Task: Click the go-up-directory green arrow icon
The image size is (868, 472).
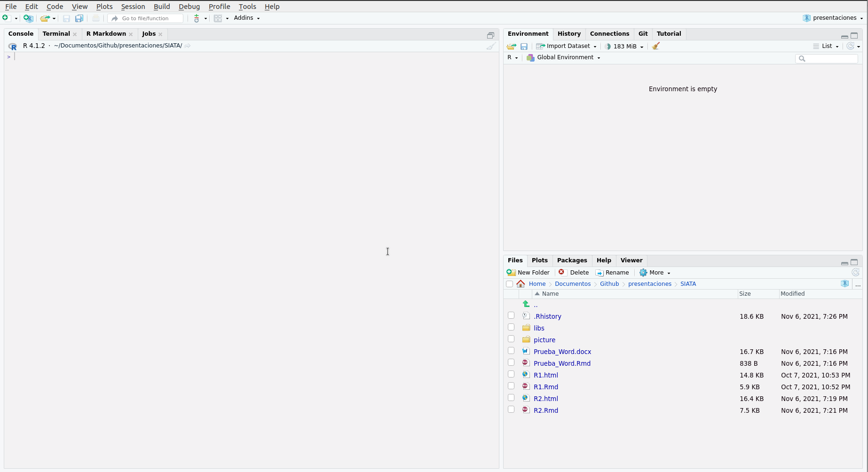Action: tap(526, 304)
